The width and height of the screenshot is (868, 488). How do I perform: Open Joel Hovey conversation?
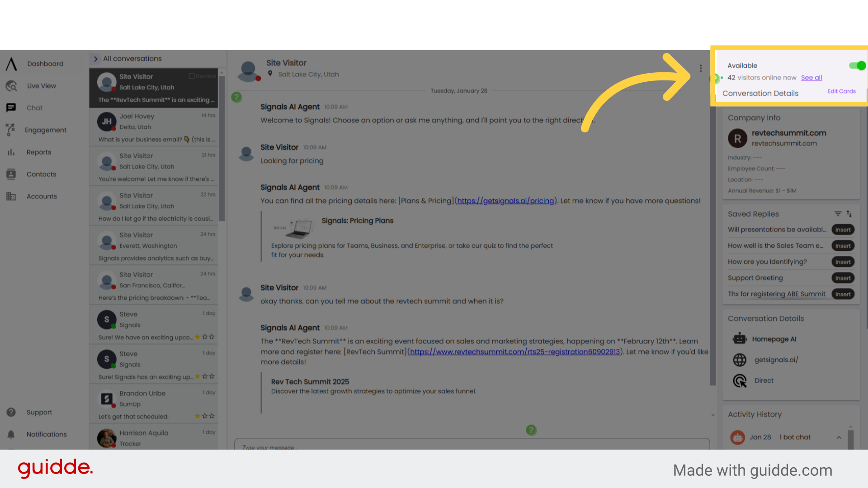coord(154,127)
